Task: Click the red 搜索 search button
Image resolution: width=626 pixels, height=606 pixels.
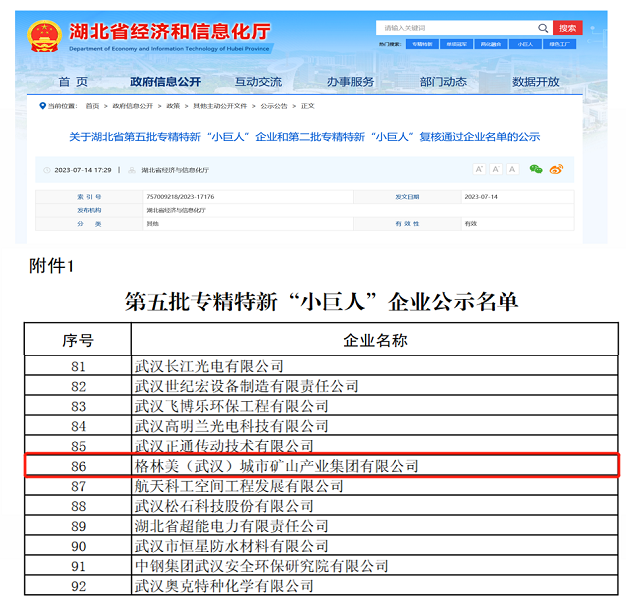Action: [x=567, y=28]
